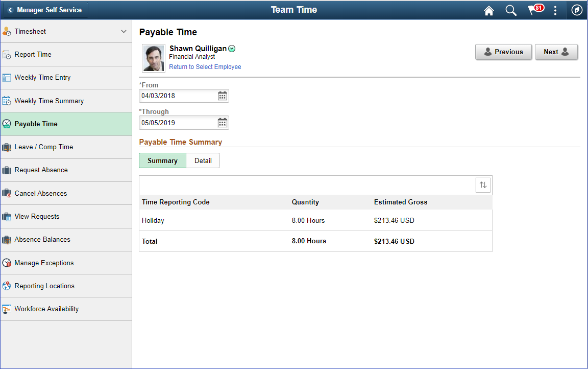Click the Weekly Time Entry icon
This screenshot has height=369, width=588.
(6, 78)
